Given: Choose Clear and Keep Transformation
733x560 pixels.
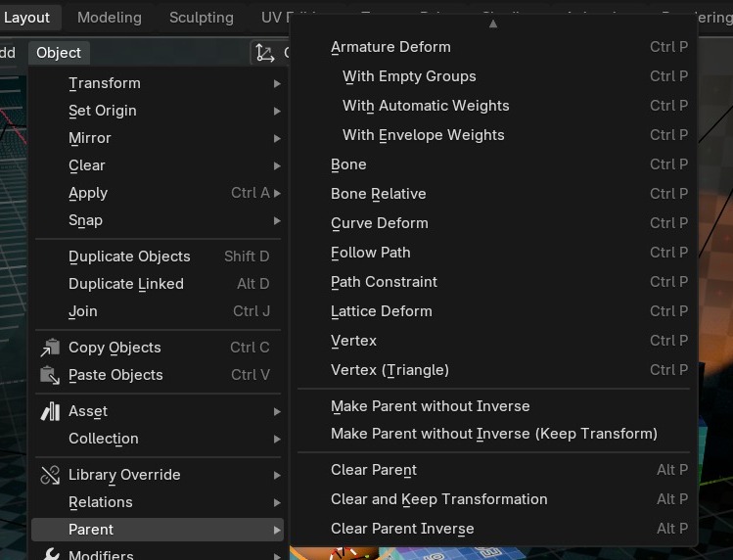Looking at the screenshot, I should coord(493,499).
